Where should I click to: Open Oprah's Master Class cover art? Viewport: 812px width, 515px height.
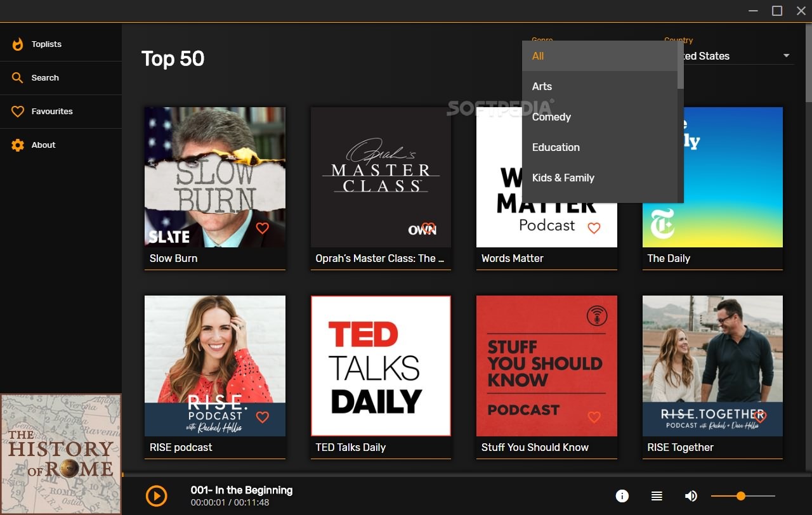click(x=381, y=177)
